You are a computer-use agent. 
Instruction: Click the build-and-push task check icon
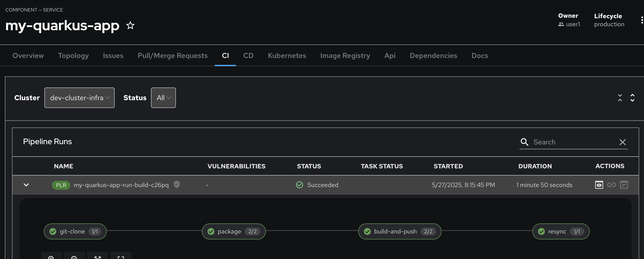pos(367,231)
